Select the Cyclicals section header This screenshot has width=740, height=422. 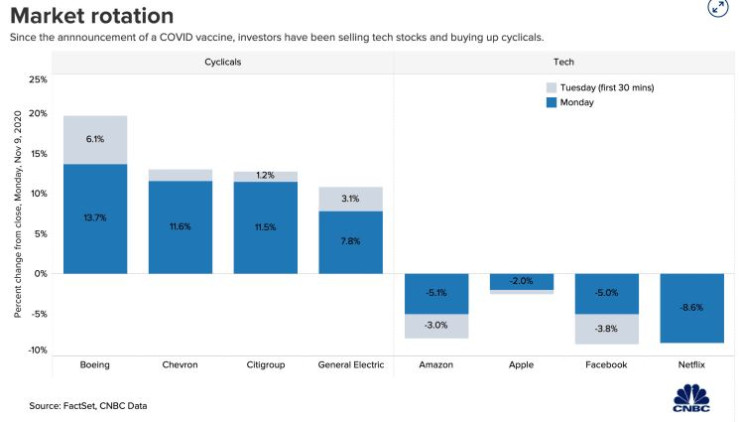pos(222,62)
